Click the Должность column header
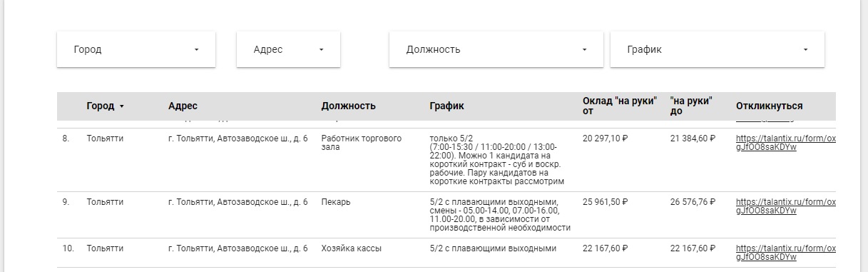The width and height of the screenshot is (868, 272). point(348,106)
